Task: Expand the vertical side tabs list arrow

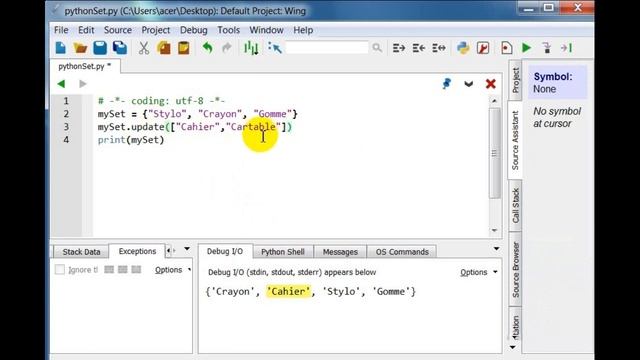Action: [x=513, y=347]
